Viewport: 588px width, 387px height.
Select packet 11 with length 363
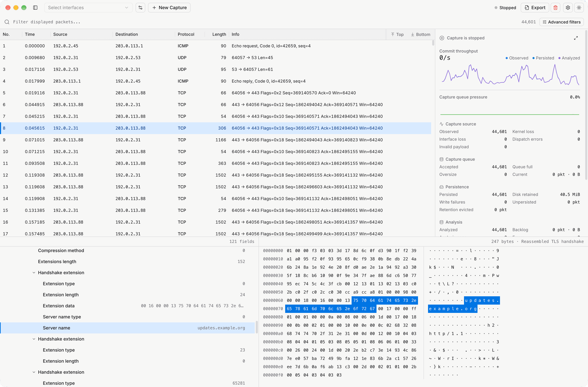[215, 163]
